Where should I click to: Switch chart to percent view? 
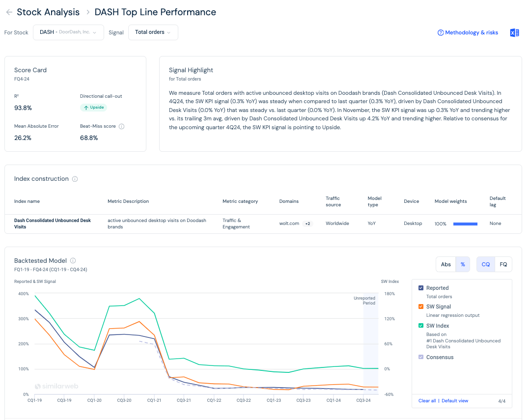463,264
